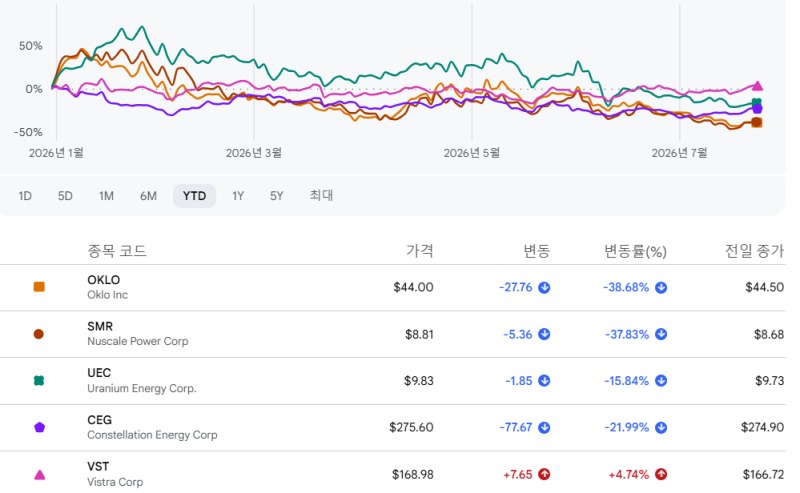
Task: Click the brown circle SMR legend marker
Action: pyautogui.click(x=39, y=334)
